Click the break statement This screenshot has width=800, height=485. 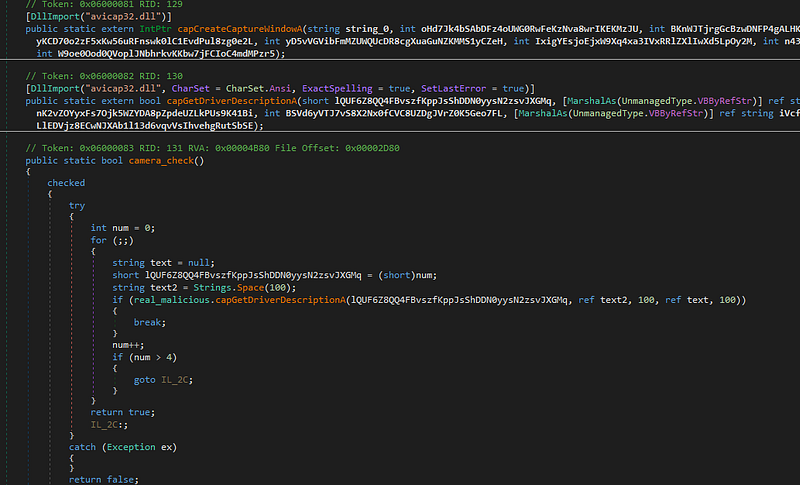[150, 322]
